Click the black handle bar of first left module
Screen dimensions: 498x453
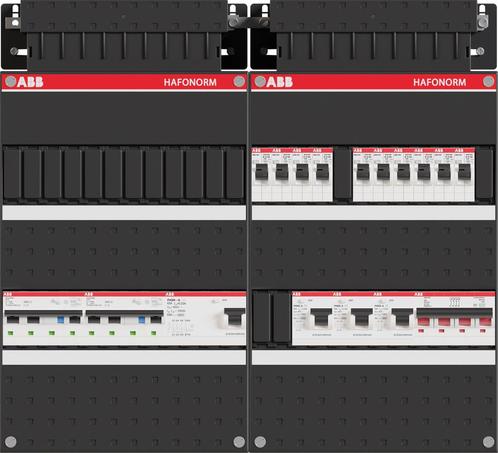pyautogui.click(x=43, y=313)
